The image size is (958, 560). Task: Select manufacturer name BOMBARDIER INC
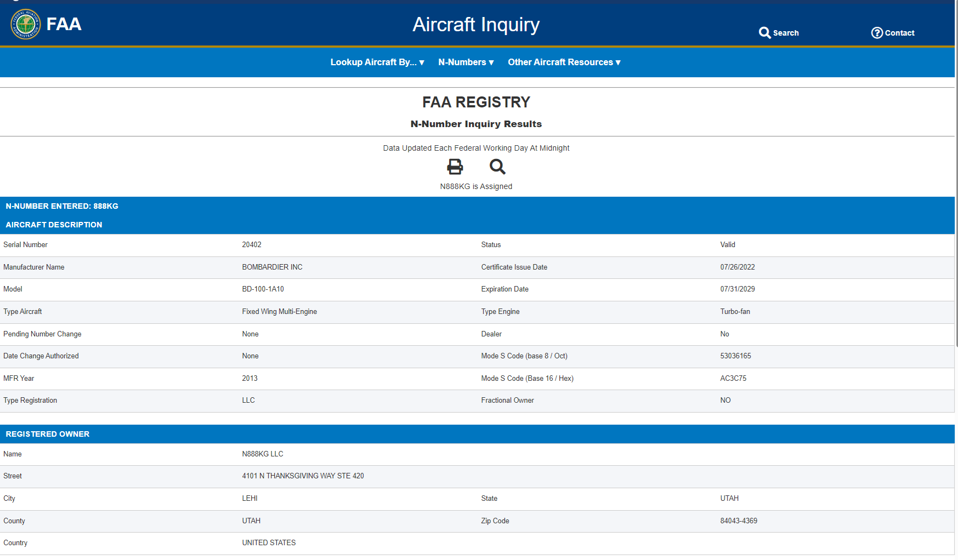click(273, 267)
